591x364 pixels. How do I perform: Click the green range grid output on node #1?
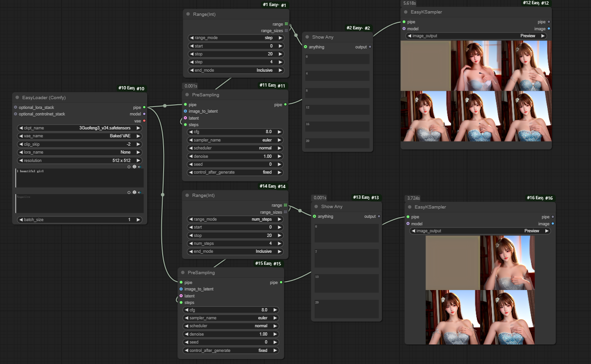click(286, 24)
